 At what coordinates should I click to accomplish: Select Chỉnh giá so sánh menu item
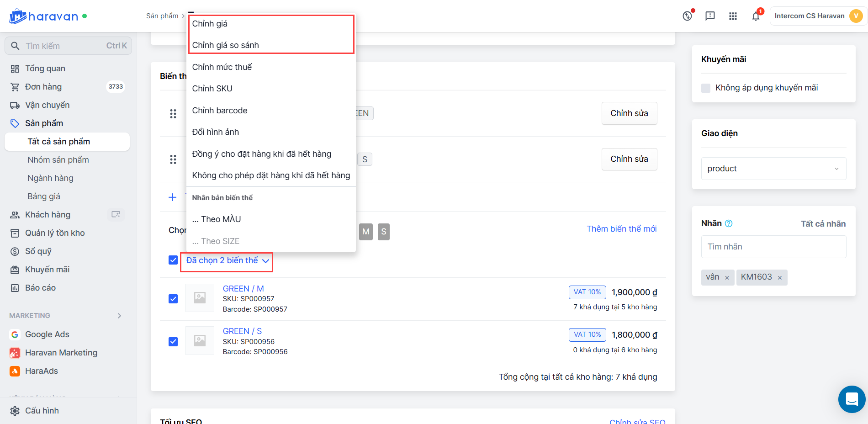tap(271, 45)
